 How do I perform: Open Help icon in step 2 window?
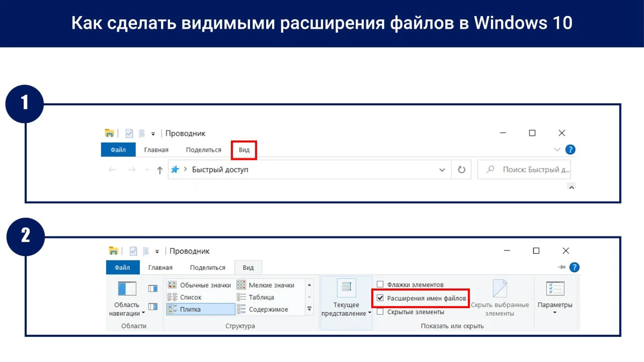click(575, 267)
